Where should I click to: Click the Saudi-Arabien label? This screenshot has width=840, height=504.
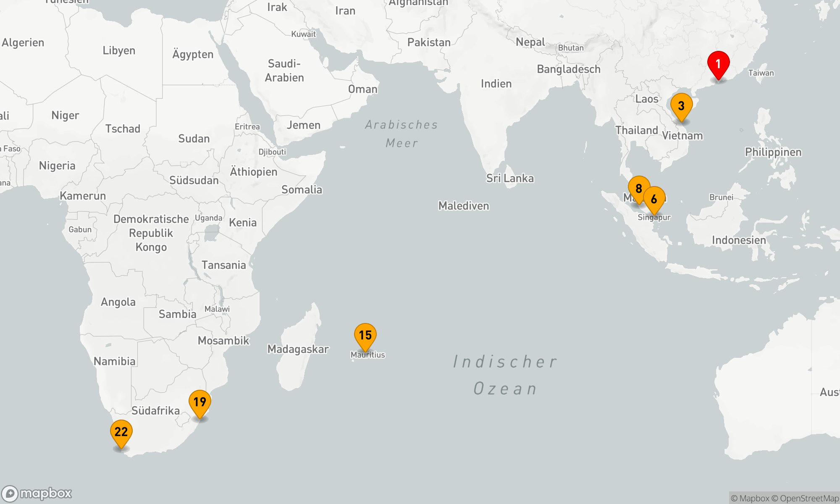click(284, 71)
